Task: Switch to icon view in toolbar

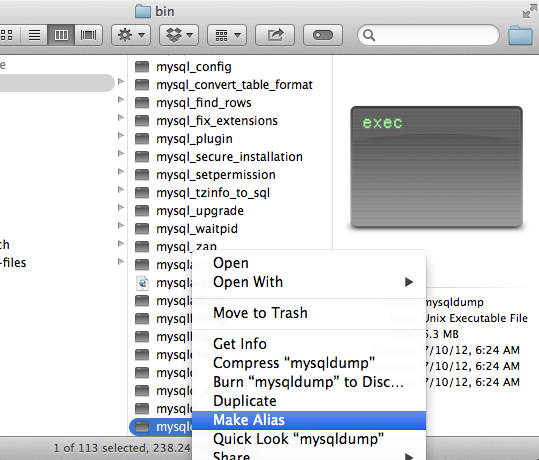Action: tap(8, 35)
